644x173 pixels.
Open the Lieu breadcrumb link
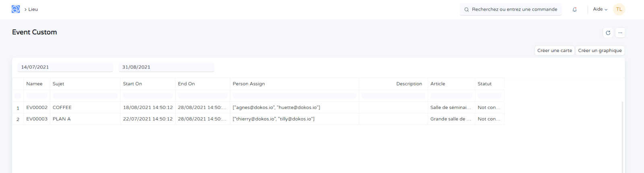[33, 9]
